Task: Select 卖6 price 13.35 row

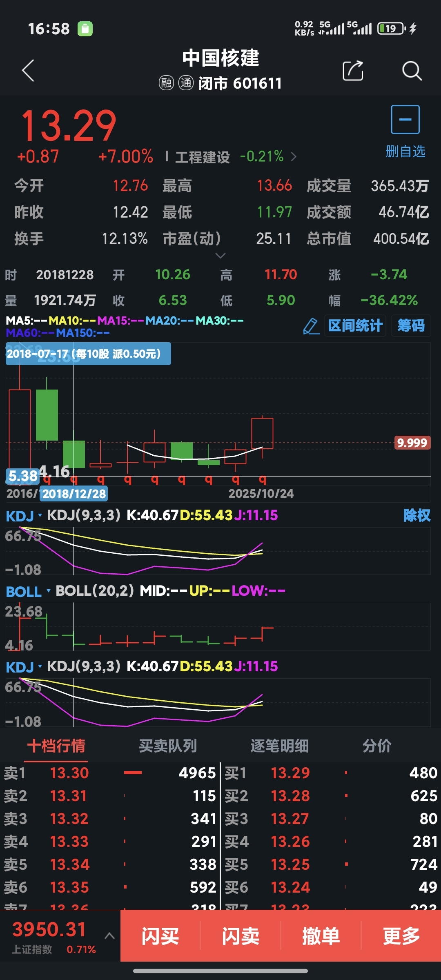Action: point(109,887)
